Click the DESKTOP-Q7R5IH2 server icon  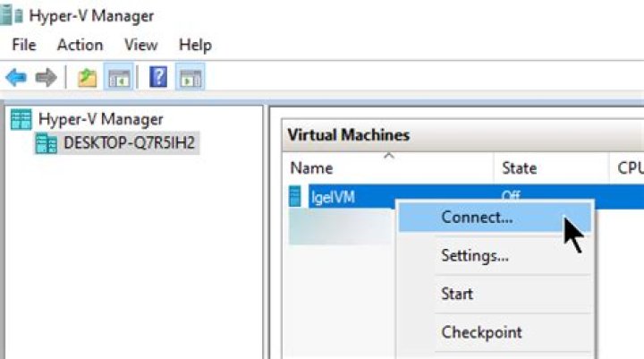[x=46, y=143]
